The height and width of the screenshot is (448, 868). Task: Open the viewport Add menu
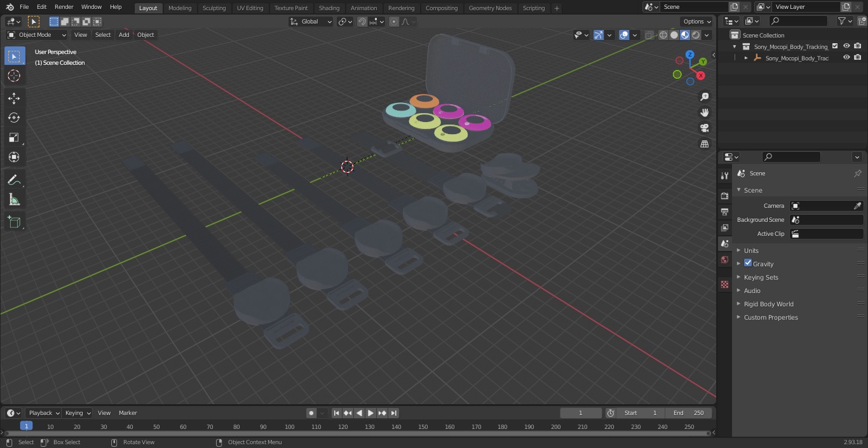pyautogui.click(x=124, y=35)
